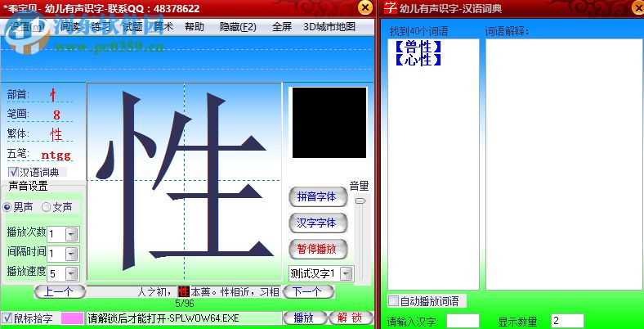
Task: Click the highlighted 性 in the text strip
Action: pyautogui.click(x=184, y=292)
